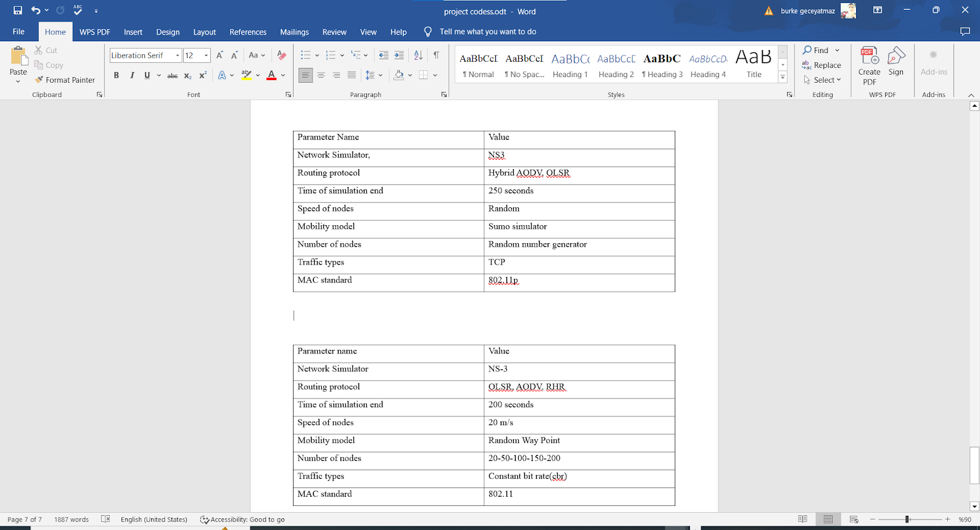Screen dimensions: 980x530
Task: Open the File menu
Action: pos(19,31)
